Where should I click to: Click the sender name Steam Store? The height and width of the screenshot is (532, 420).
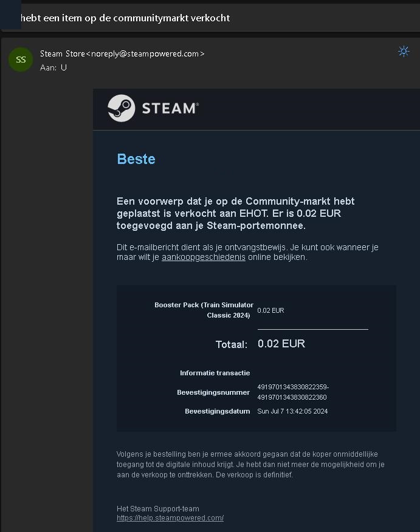(63, 53)
